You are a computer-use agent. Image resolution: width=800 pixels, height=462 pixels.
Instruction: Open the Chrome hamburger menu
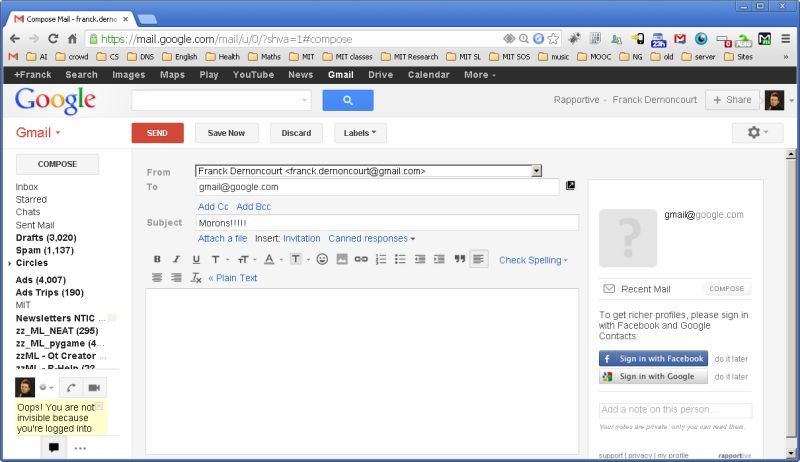[786, 39]
